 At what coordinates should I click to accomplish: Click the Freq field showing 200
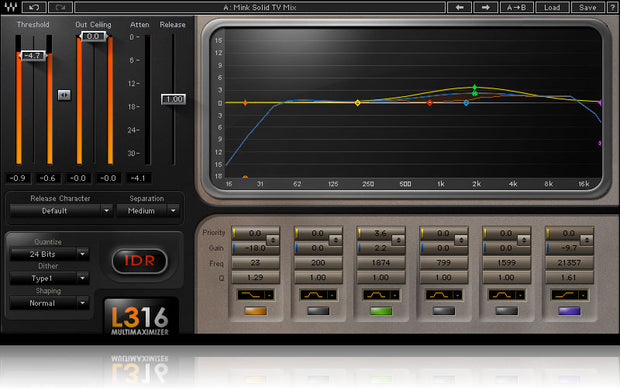(318, 263)
